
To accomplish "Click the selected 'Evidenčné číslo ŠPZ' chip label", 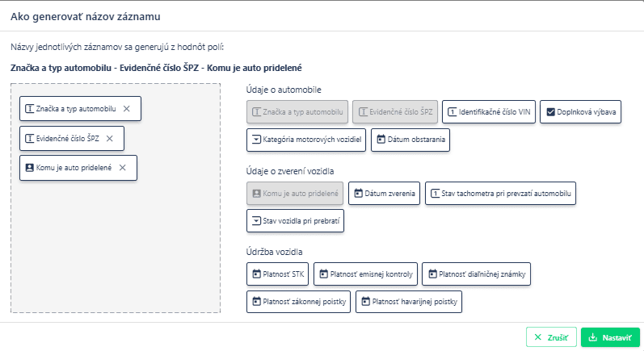I will (x=63, y=139).
